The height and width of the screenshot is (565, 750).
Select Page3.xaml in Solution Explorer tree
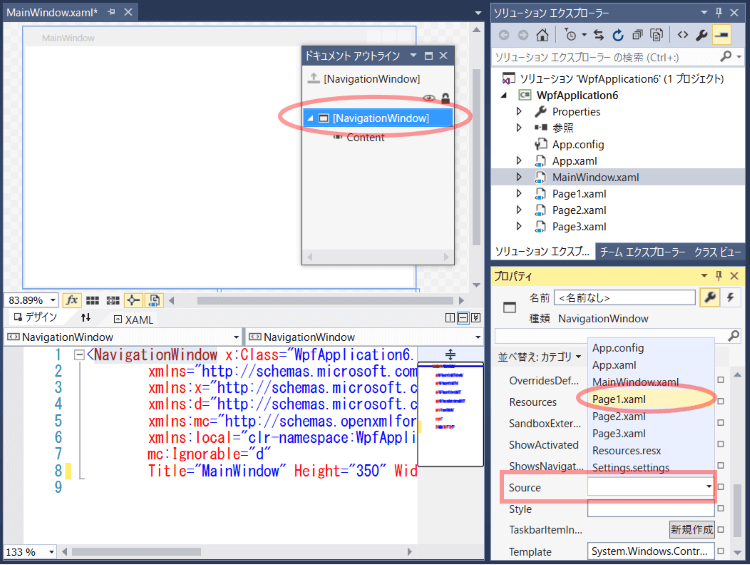pyautogui.click(x=579, y=226)
